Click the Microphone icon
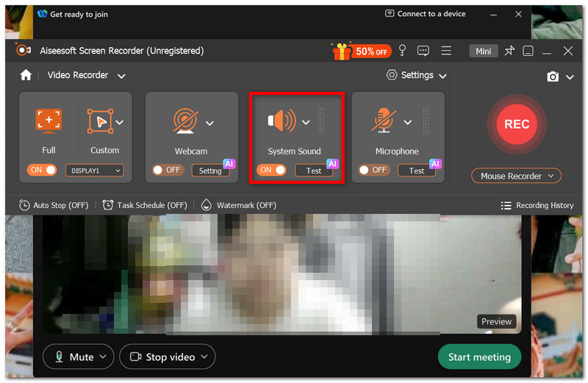Viewport: 588px width, 383px height. (x=384, y=121)
